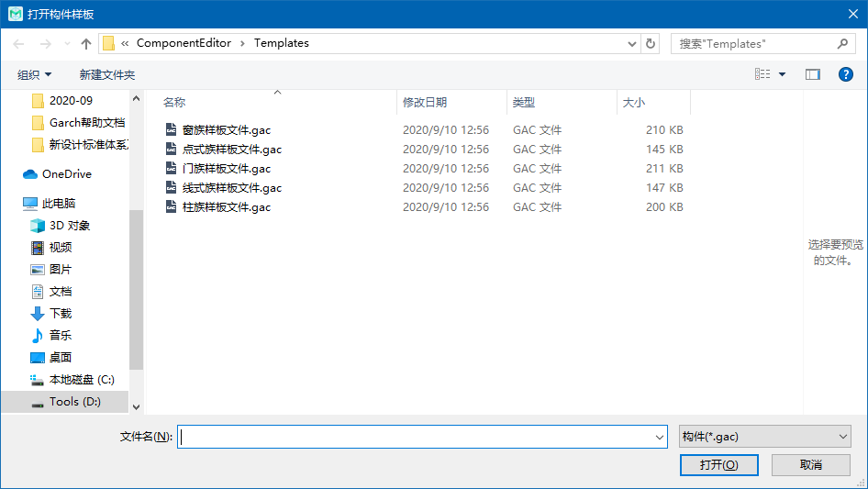Select the file 门族样板文件.gac
Viewport: 868px width, 489px height.
227,169
